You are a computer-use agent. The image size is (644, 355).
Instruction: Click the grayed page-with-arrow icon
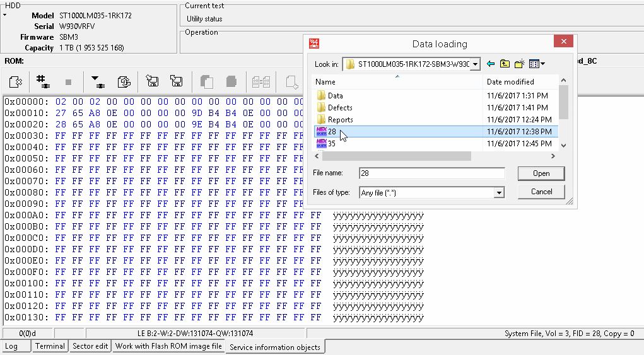pyautogui.click(x=291, y=82)
